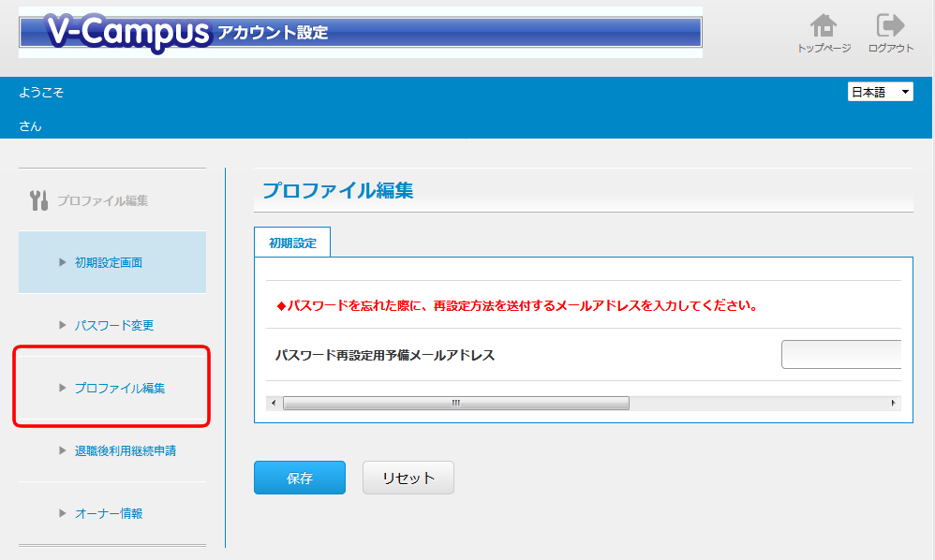Open 退職後利用継続申請 in the sidebar
The width and height of the screenshot is (935, 560).
[x=126, y=451]
